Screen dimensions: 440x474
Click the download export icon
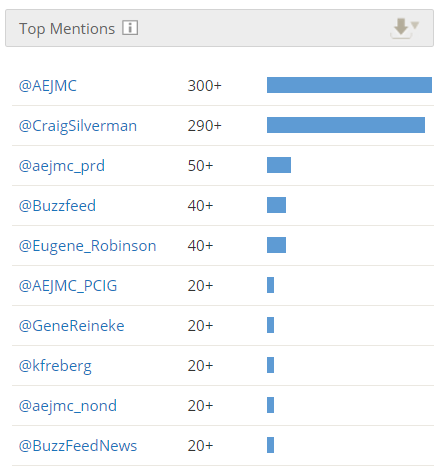click(400, 28)
